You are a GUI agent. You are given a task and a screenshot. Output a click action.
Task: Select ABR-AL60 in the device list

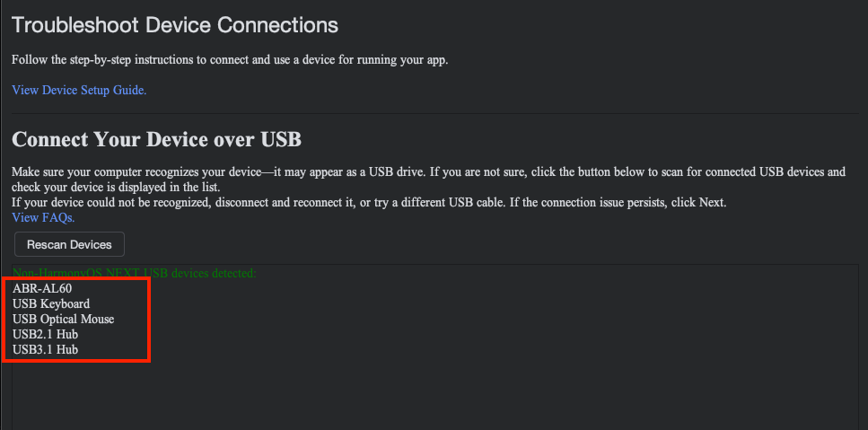point(42,288)
